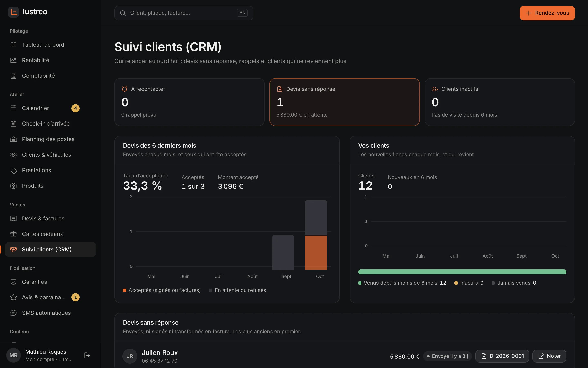Click 'Pas de visite depuis 6 mois' text
The image size is (588, 368).
pyautogui.click(x=464, y=115)
